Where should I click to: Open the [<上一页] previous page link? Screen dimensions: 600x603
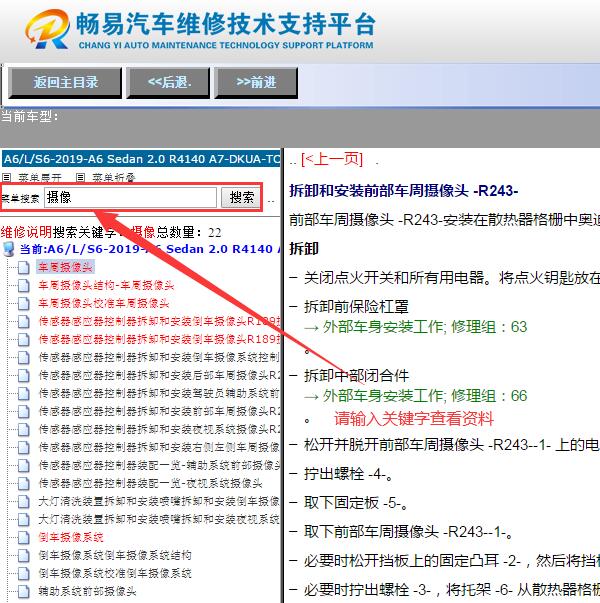[332, 159]
